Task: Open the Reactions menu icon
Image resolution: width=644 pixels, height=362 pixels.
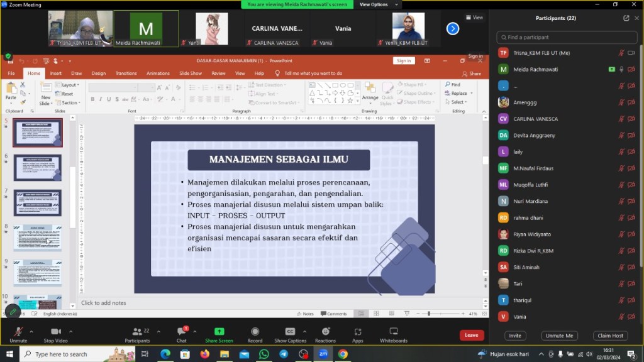Action: pos(325,333)
